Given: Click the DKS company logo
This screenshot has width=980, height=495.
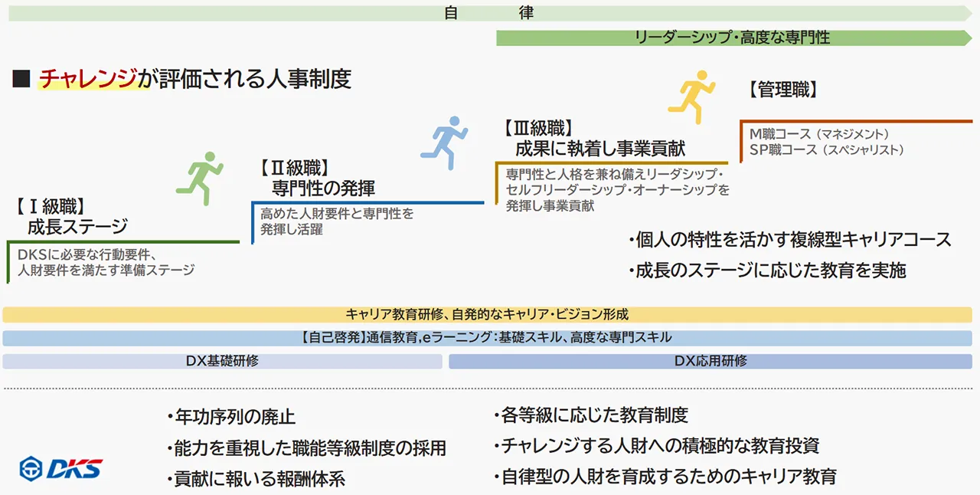Looking at the screenshot, I should (x=61, y=468).
